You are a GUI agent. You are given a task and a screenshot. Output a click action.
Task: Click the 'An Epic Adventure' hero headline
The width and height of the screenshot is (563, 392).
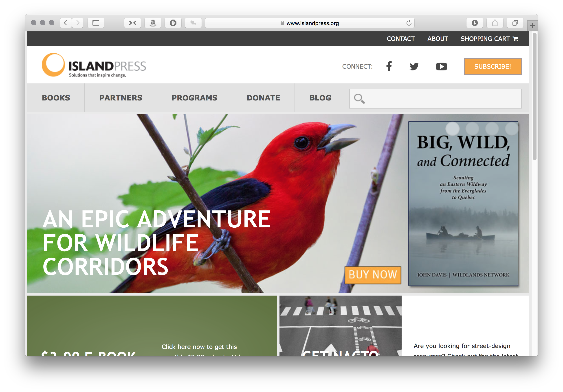[156, 243]
